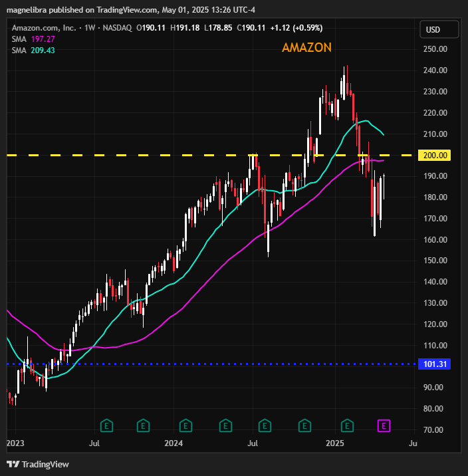Select the blue 101.31 price label

pyautogui.click(x=434, y=364)
